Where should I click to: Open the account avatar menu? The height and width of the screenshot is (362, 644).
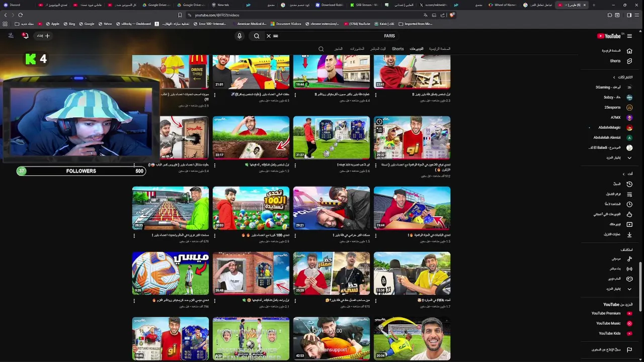11,35
